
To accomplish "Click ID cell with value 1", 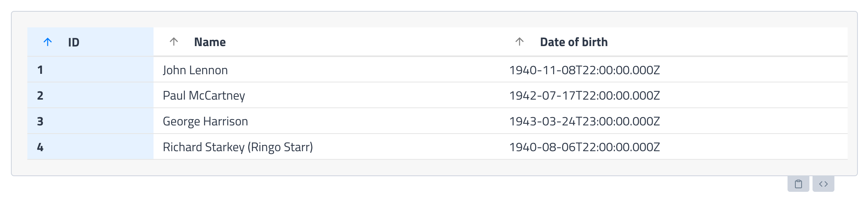I will click(x=91, y=70).
